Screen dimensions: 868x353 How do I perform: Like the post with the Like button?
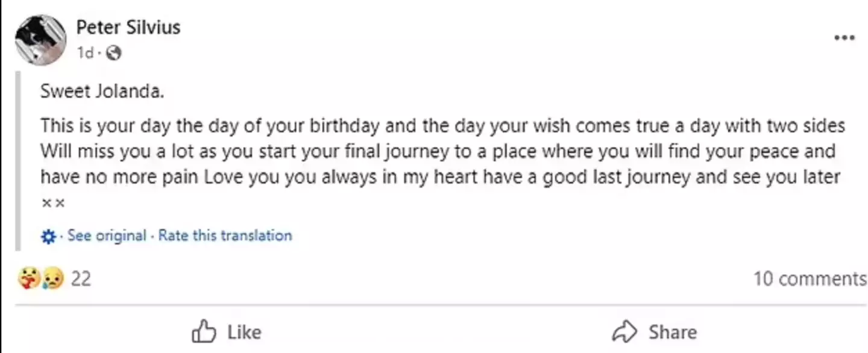click(x=227, y=331)
